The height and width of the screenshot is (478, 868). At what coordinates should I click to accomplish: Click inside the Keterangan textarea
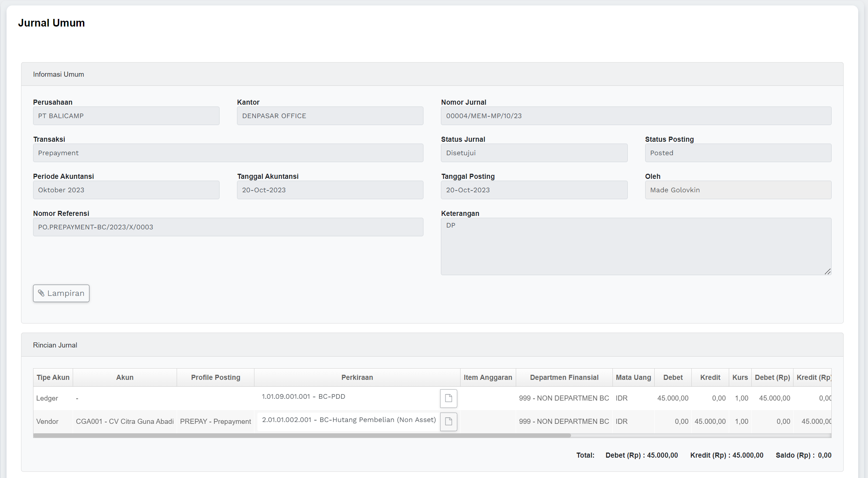[636, 246]
